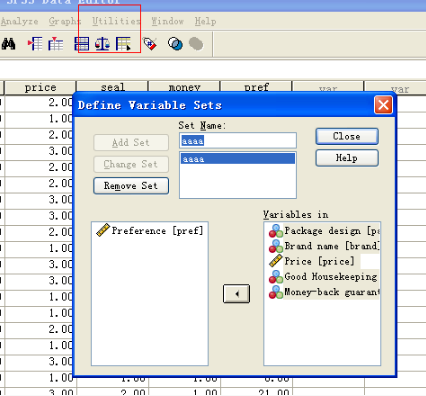Select Good Housekeeping variable in the set

(324, 276)
